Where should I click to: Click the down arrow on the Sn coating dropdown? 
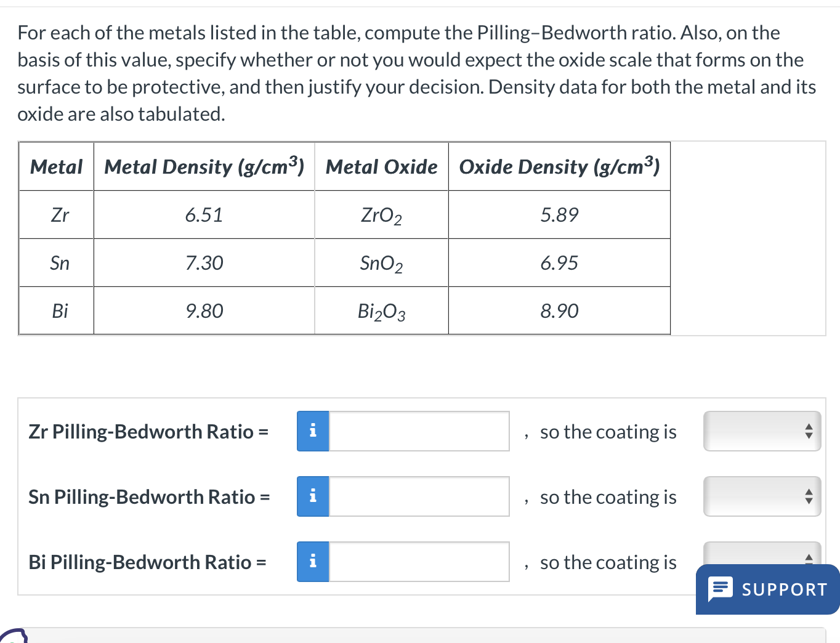click(809, 501)
